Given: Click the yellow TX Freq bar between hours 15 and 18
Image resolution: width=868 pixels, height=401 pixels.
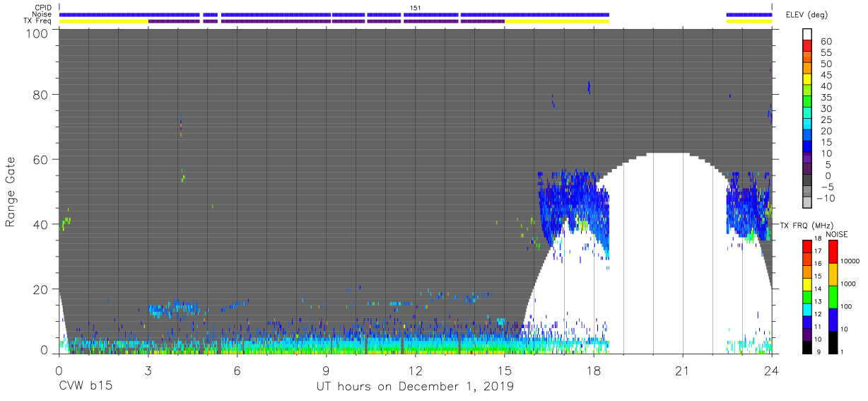Looking at the screenshot, I should (556, 21).
